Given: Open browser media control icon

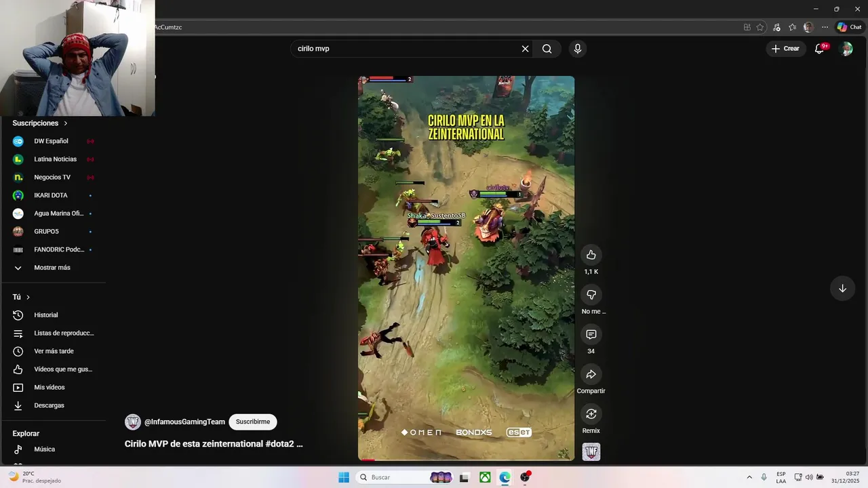Looking at the screenshot, I should 776,27.
